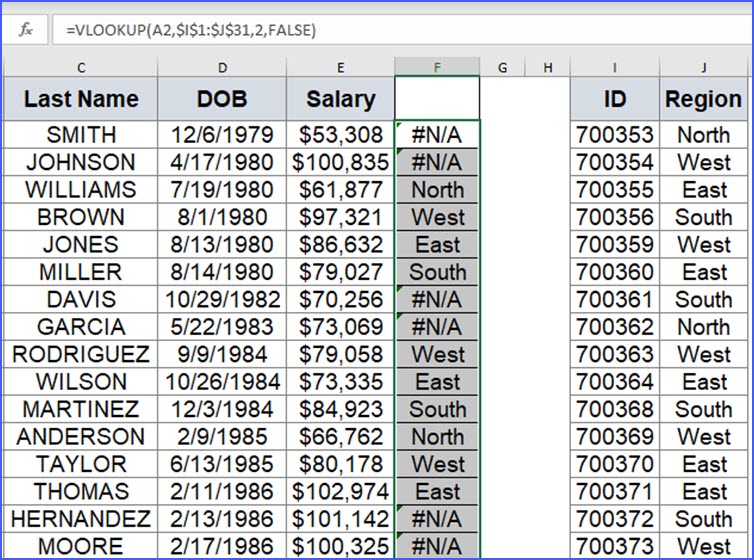
Task: Select the MOORE cell
Action: (81, 546)
